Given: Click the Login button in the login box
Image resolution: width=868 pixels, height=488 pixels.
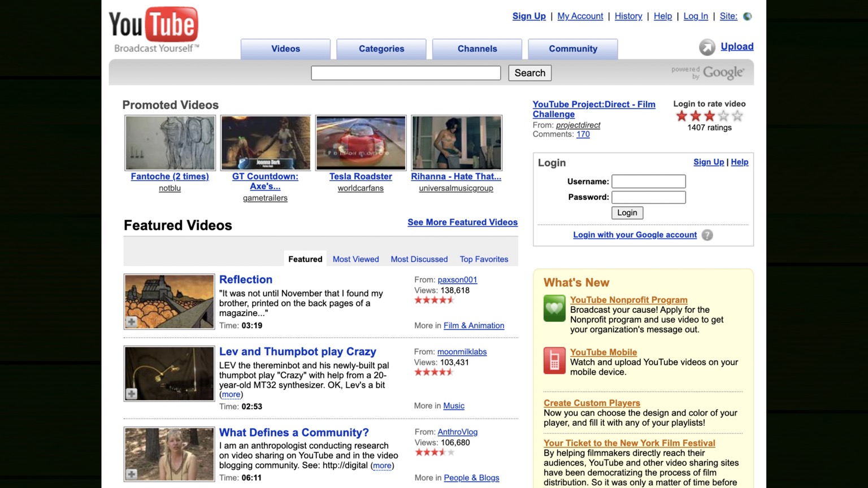Looking at the screenshot, I should [x=627, y=213].
